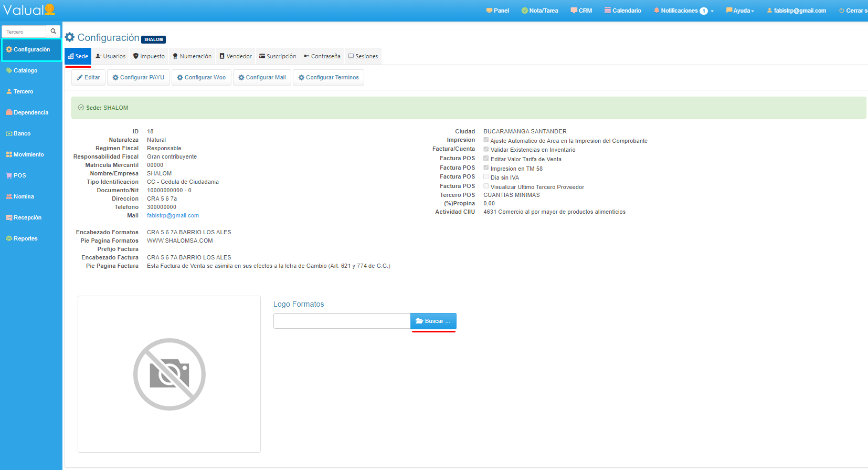Click the Buscar file browse button
Image resolution: width=868 pixels, height=470 pixels.
433,321
